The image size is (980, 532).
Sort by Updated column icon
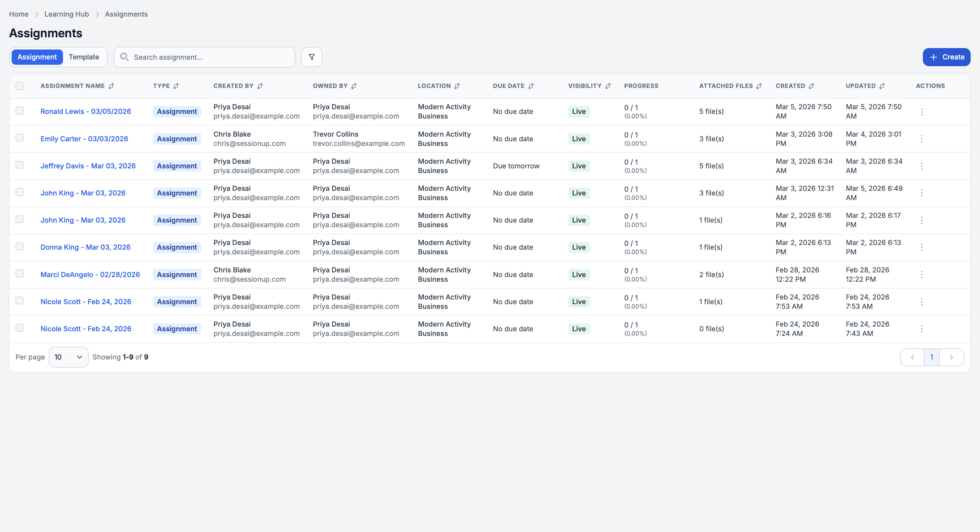pos(882,86)
